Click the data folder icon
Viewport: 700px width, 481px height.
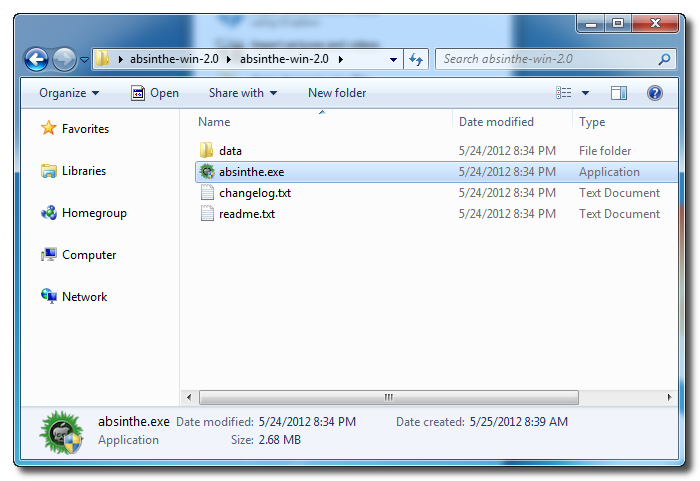[x=206, y=151]
